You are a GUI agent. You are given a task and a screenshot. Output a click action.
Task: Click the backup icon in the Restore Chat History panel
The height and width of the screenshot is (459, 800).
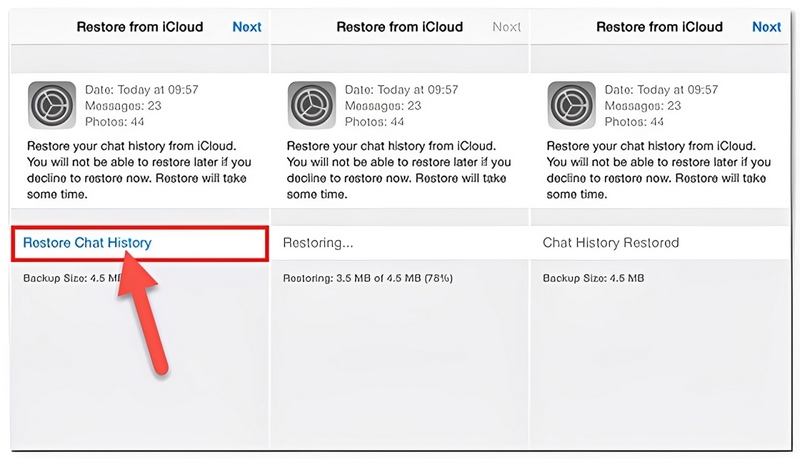pyautogui.click(x=52, y=105)
